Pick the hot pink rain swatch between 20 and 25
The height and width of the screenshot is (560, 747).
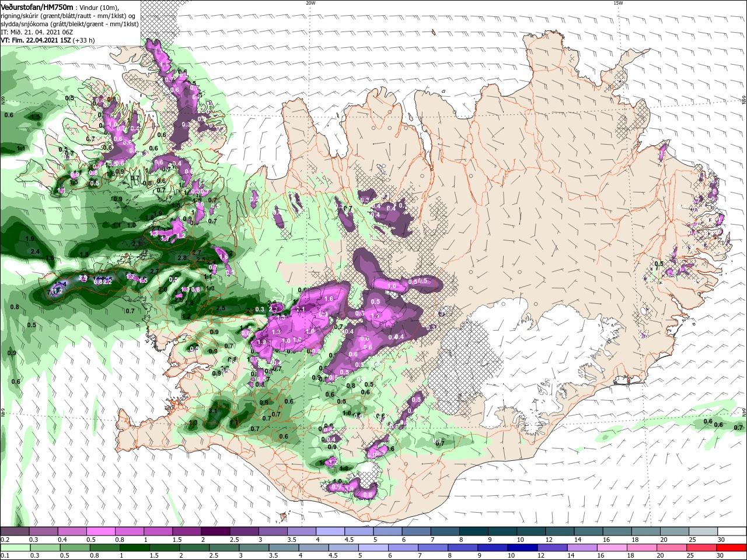pyautogui.click(x=671, y=548)
